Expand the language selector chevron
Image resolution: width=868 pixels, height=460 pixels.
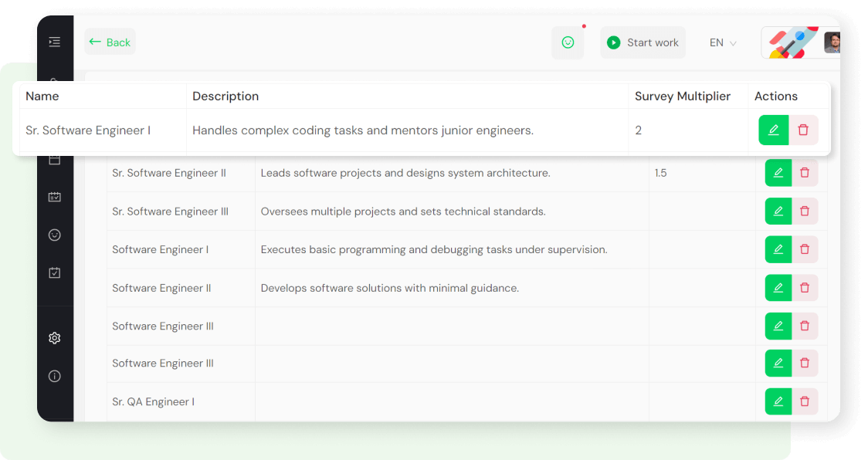coord(732,43)
